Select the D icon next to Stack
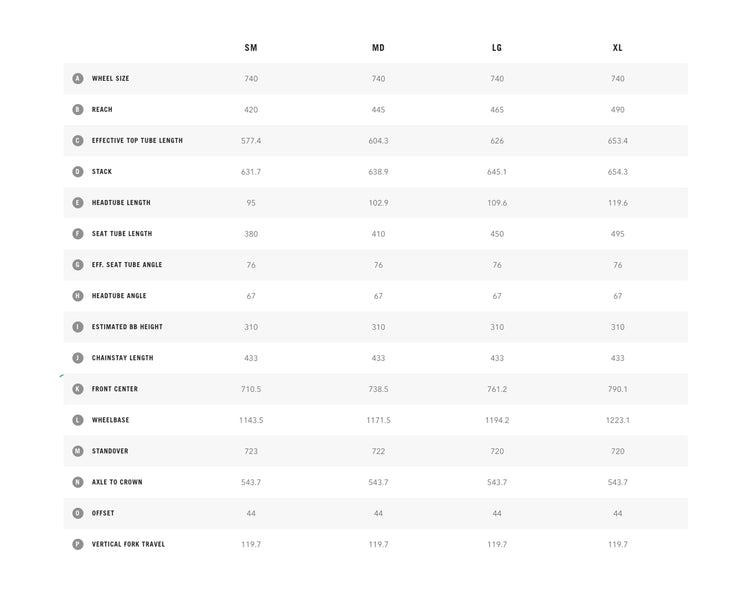This screenshot has height=592, width=740. 78,171
